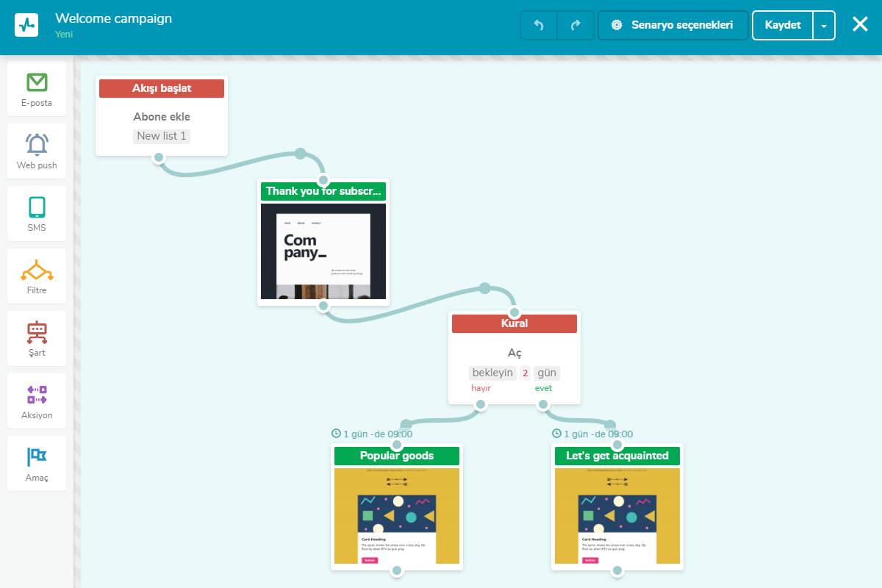Click the pulse logo icon in header
882x588 pixels.
pyautogui.click(x=26, y=24)
